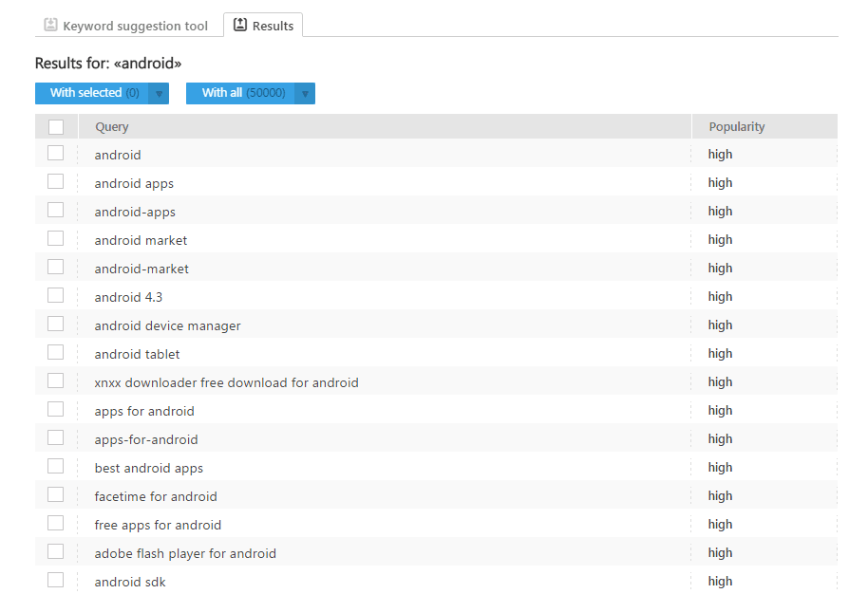This screenshot has height=594, width=868.
Task: Open the Keyword suggestion tool tab
Action: (x=126, y=26)
